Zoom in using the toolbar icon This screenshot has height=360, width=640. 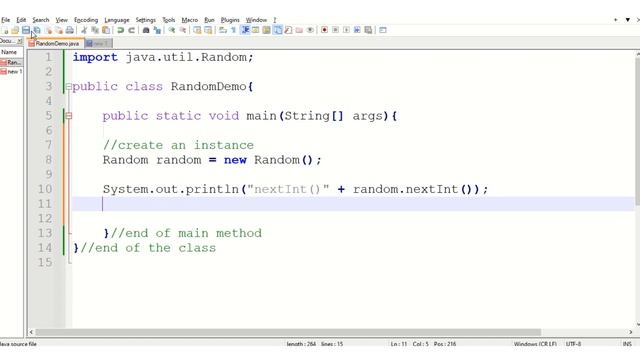tap(172, 30)
